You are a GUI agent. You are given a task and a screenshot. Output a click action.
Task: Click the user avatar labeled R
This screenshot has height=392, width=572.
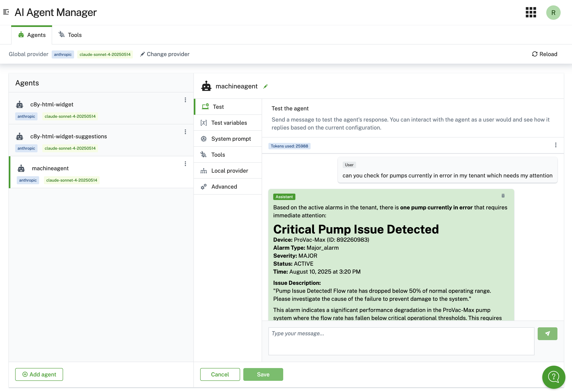pos(553,13)
